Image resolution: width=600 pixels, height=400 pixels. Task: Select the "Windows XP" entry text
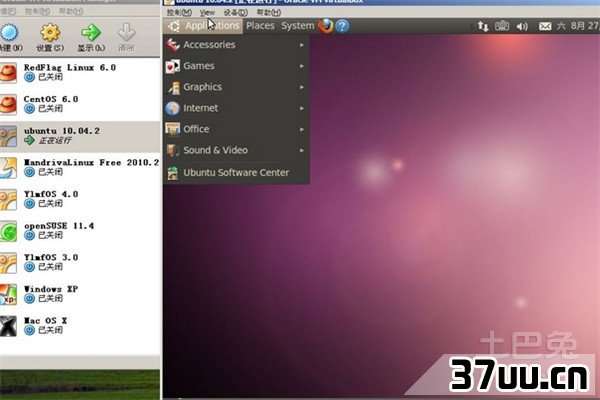click(x=51, y=289)
